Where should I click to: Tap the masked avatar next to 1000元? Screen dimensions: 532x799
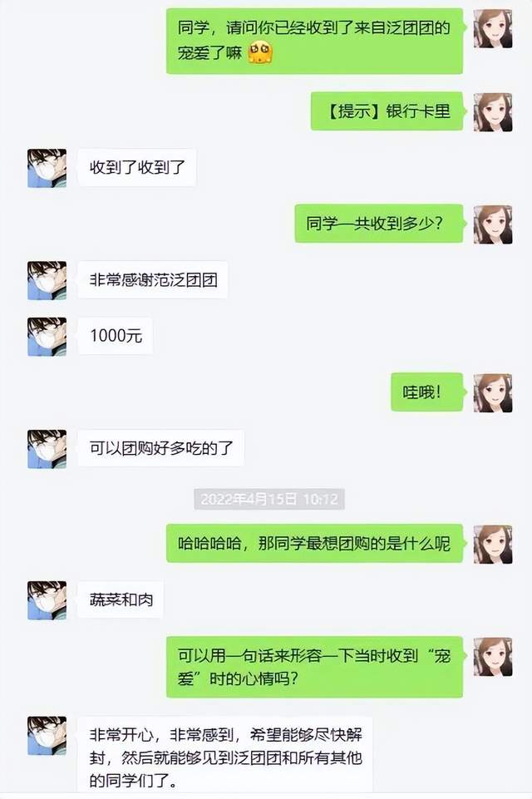(47, 337)
